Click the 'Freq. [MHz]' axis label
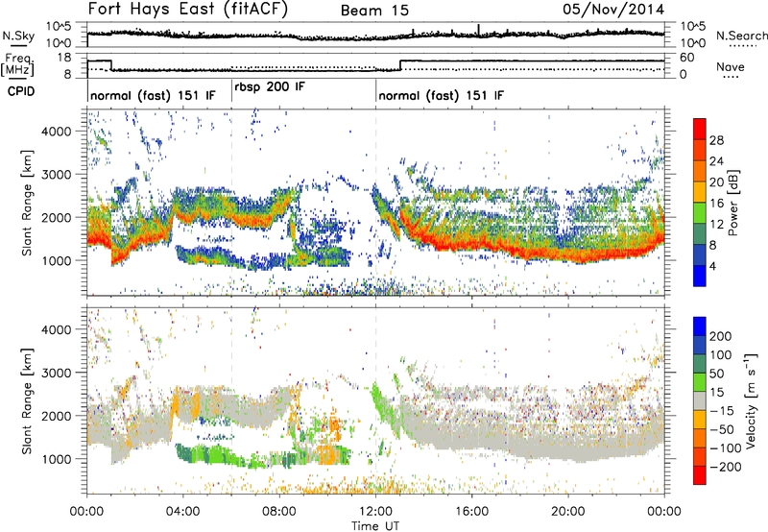 [17, 64]
